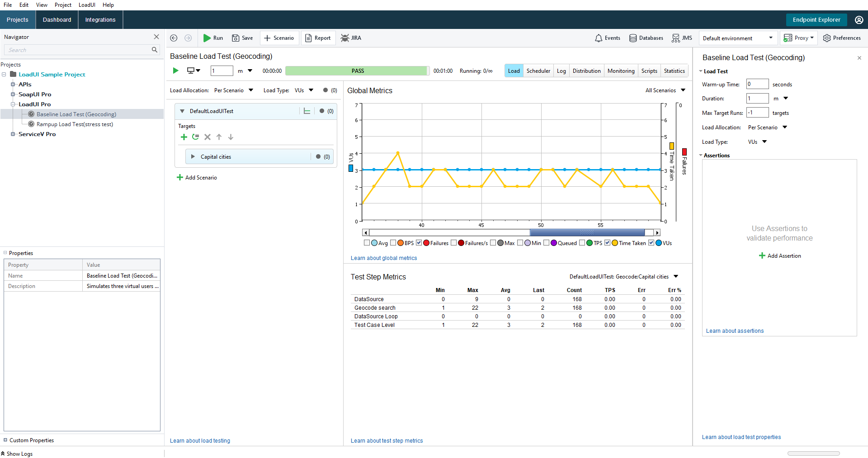The height and width of the screenshot is (458, 868).
Task: Go back with navigation arrow
Action: coord(174,38)
